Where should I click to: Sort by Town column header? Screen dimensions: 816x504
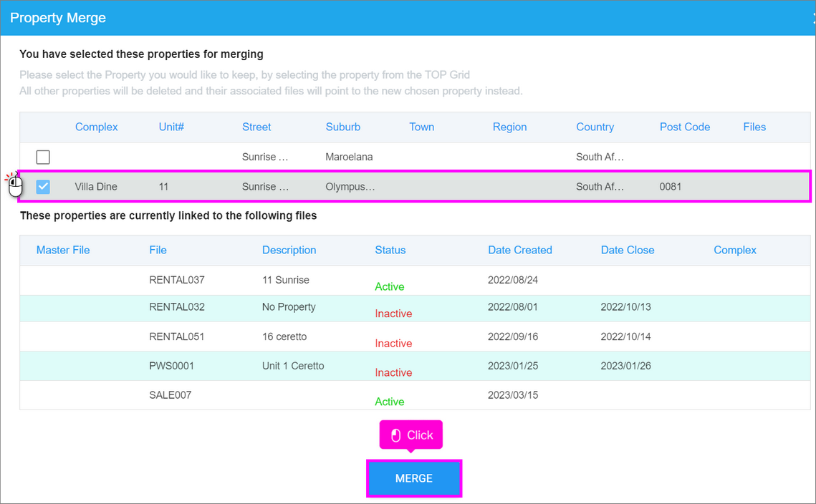click(x=421, y=127)
